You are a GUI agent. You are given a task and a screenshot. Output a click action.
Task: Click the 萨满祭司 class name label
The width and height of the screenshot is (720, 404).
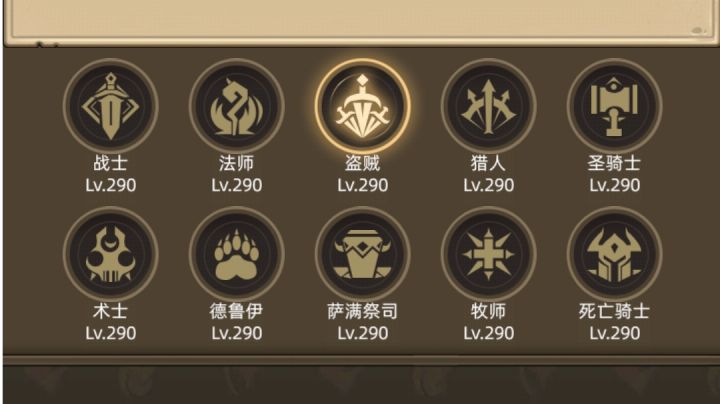(363, 311)
